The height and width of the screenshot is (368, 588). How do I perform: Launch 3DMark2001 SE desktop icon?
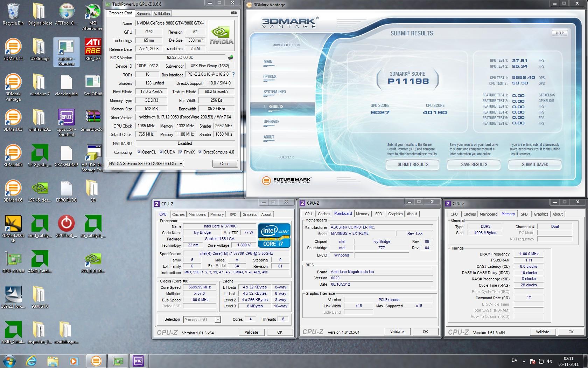(x=13, y=229)
